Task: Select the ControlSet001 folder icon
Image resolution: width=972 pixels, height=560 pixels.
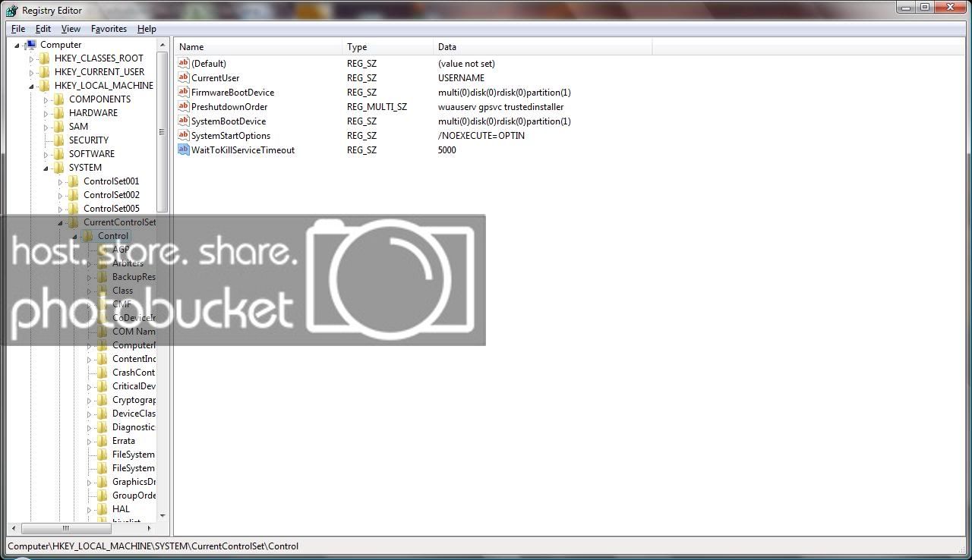Action: tap(74, 181)
